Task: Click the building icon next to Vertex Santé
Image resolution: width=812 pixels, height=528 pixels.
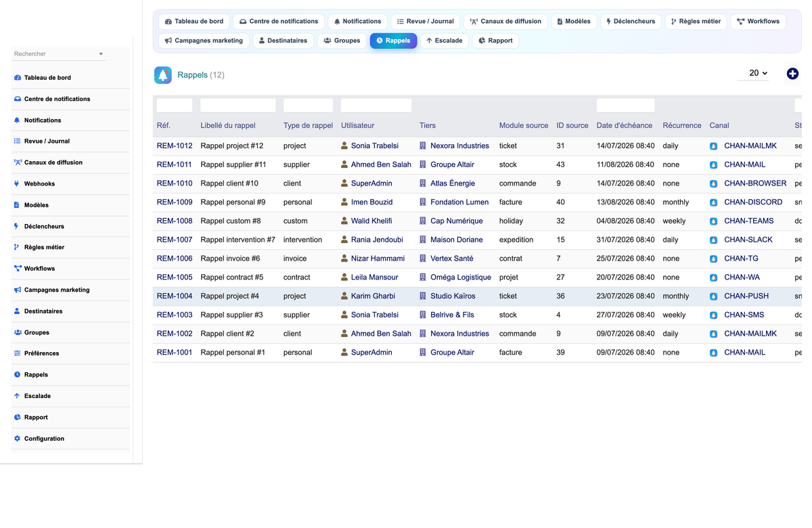Action: pyautogui.click(x=423, y=259)
